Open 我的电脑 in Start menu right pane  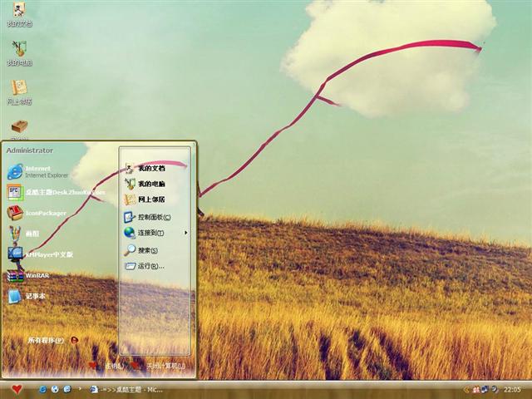[145, 184]
